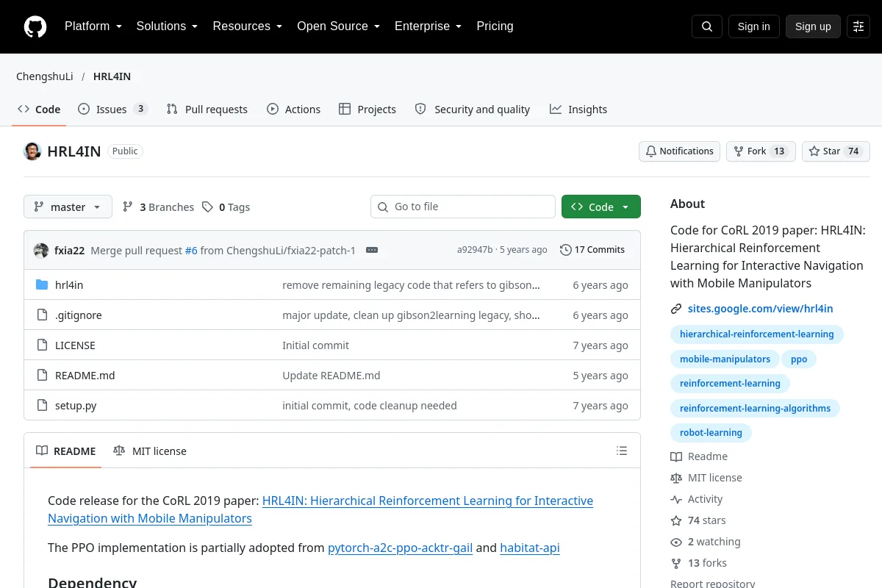
Task: Open the pytorch-a2c-ppo-acktr-gail link
Action: point(400,548)
